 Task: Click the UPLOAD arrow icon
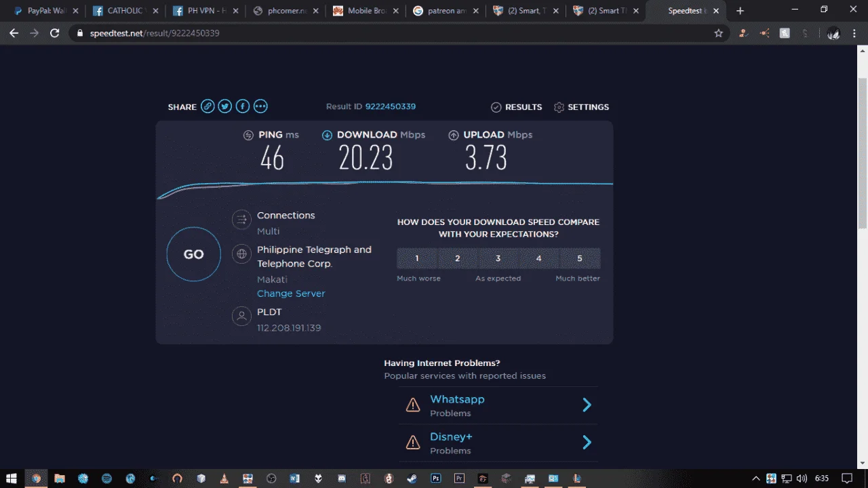[x=454, y=135]
